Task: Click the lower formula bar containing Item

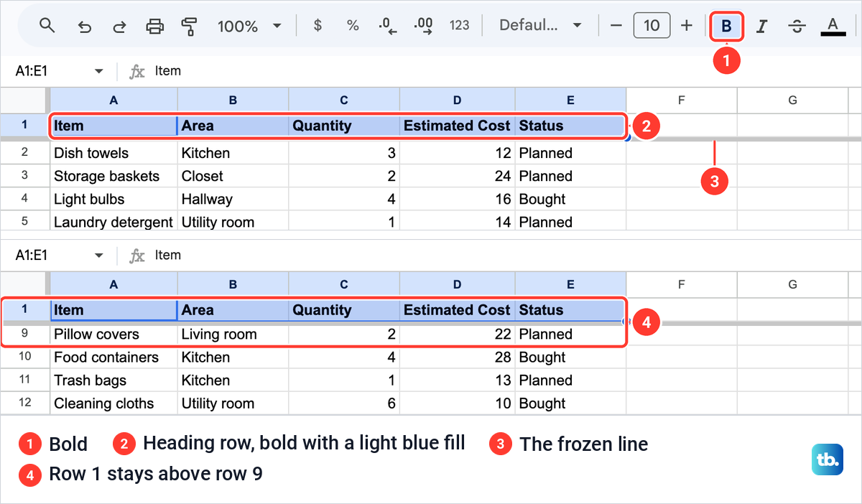Action: [496, 256]
